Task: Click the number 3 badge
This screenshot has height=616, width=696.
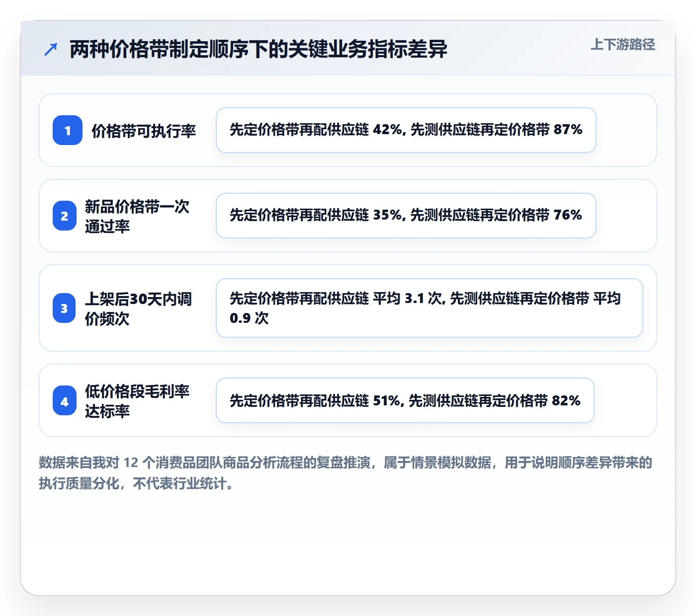Action: click(x=65, y=308)
